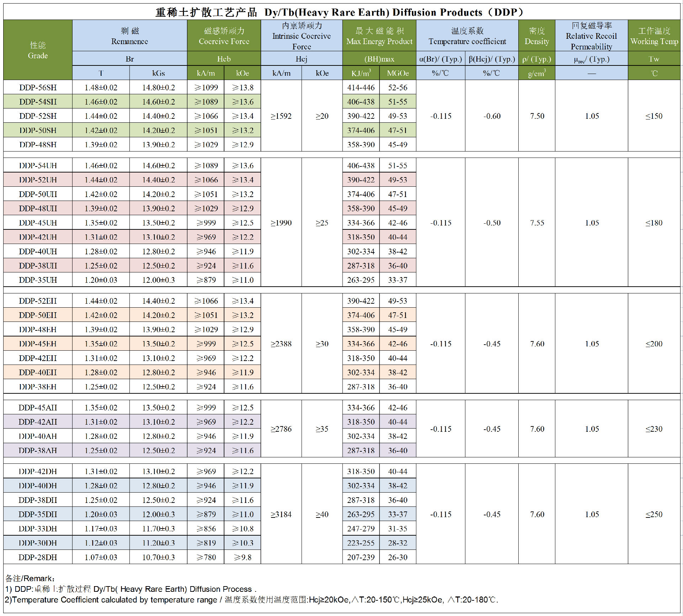Select the DDP-54UH grade cell
Viewport: 683px width, 616px height.
tap(38, 165)
